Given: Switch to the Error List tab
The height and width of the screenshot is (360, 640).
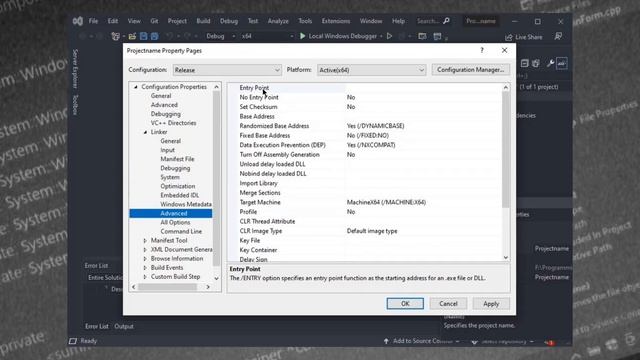Looking at the screenshot, I should 96,326.
